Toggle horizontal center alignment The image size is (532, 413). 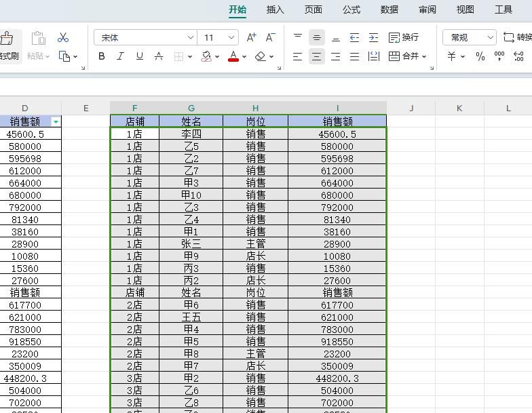point(316,56)
